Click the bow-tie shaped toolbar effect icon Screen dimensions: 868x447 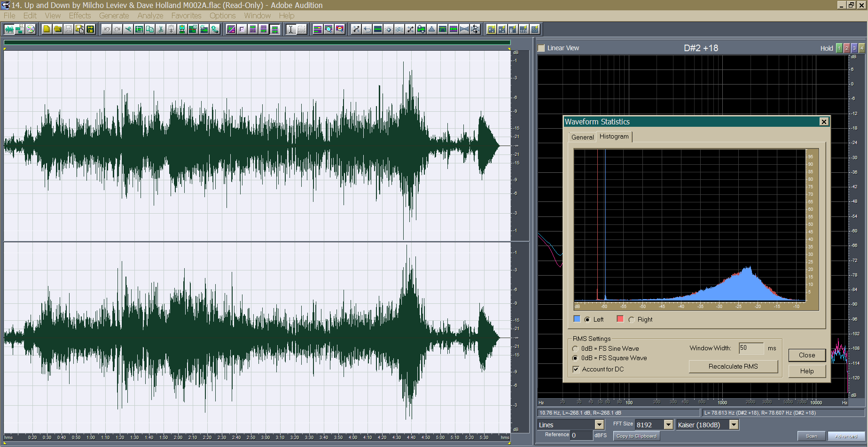(x=464, y=29)
